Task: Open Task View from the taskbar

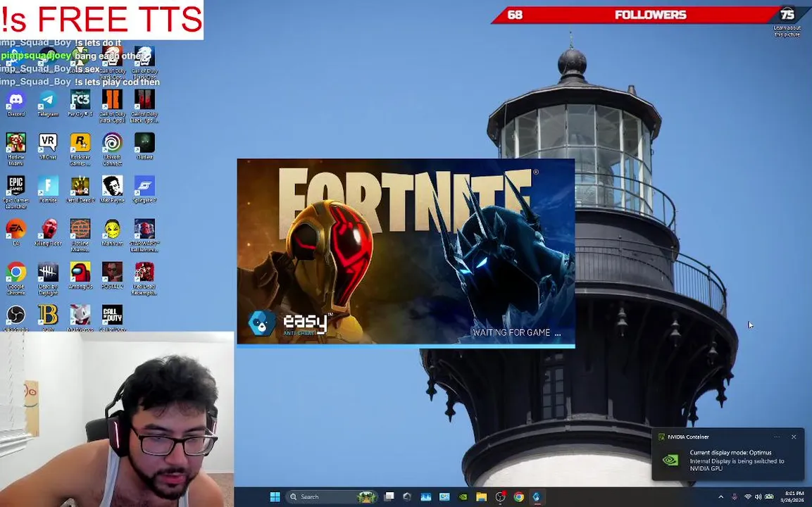Action: tap(389, 496)
